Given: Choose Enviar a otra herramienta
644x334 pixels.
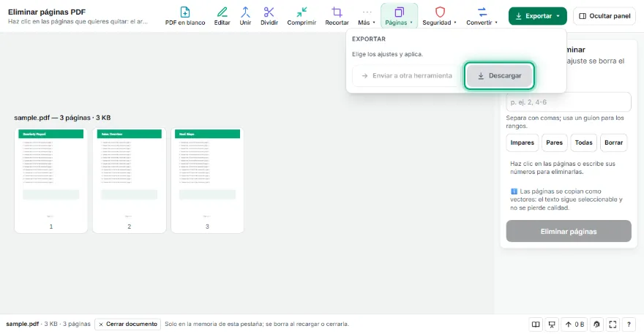Looking at the screenshot, I should [406, 75].
